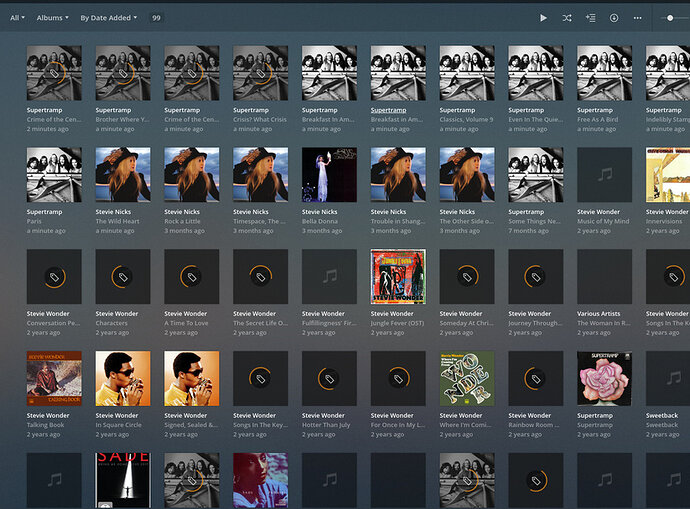Screen dimensions: 690x509
Task: Click the add-to-playlist icon in the toolbar
Action: (591, 18)
